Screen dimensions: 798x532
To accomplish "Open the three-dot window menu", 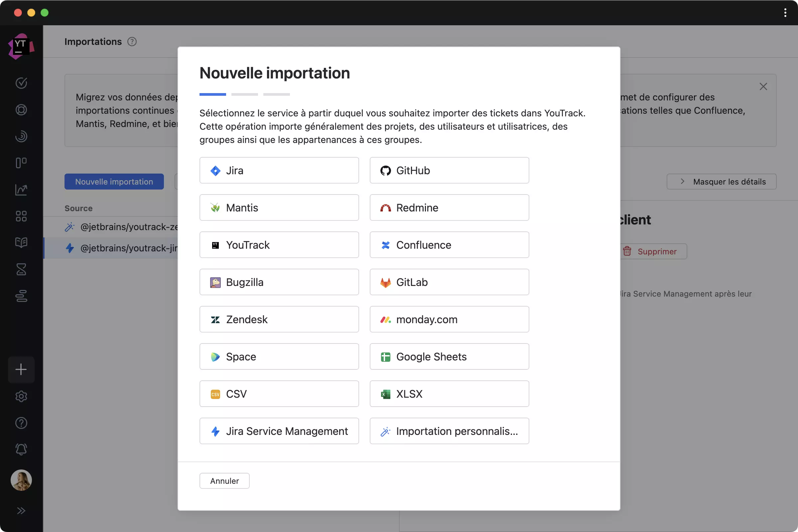I will click(785, 13).
